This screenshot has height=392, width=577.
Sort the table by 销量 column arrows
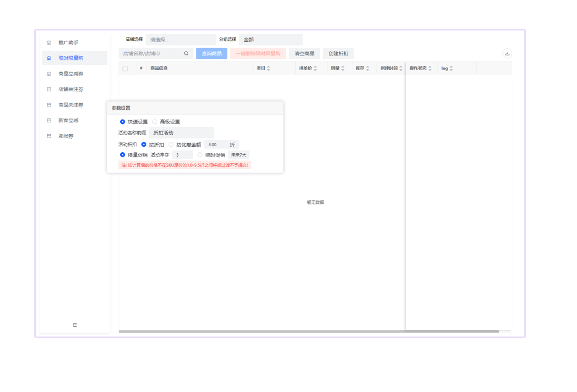pyautogui.click(x=343, y=69)
